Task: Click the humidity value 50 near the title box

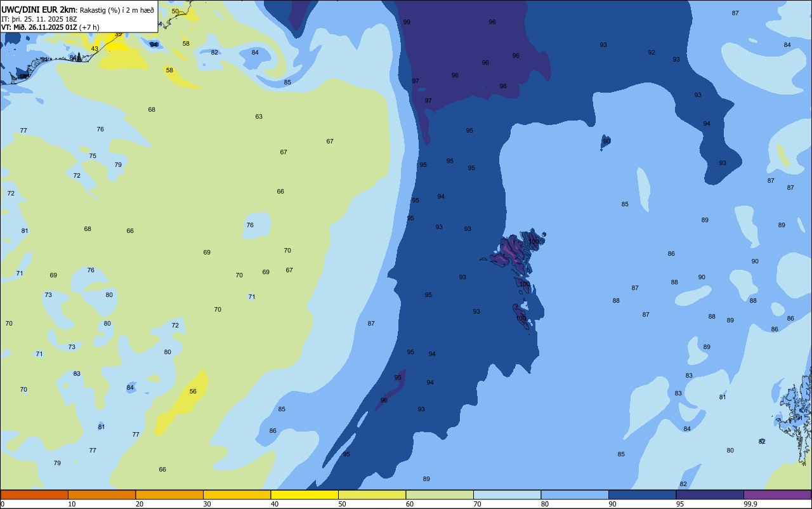Action: coord(175,11)
